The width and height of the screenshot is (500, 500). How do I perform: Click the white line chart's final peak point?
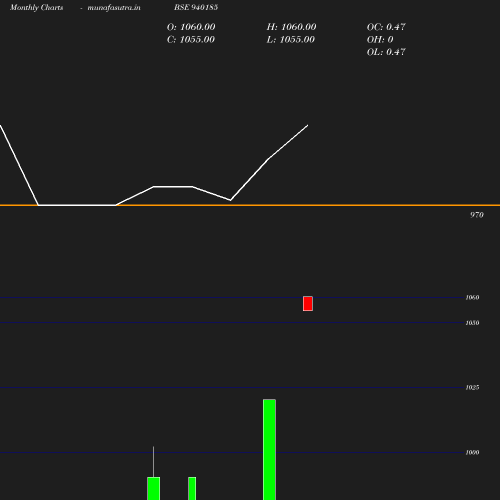307,126
